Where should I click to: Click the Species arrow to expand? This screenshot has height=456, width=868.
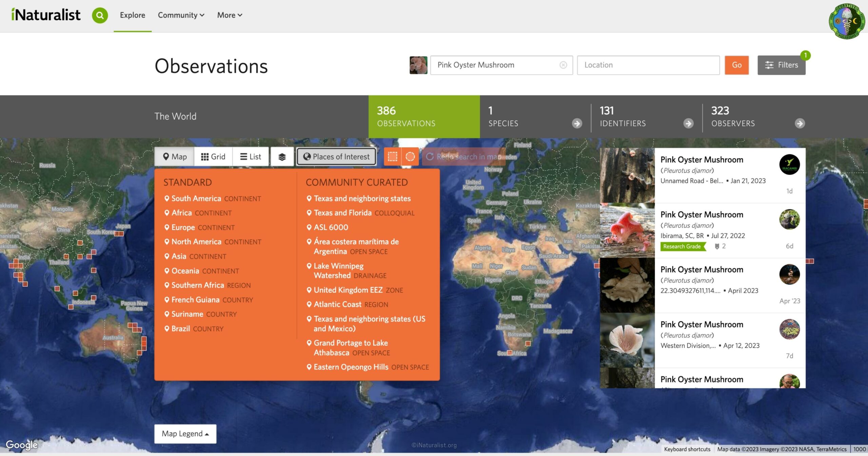pyautogui.click(x=577, y=122)
